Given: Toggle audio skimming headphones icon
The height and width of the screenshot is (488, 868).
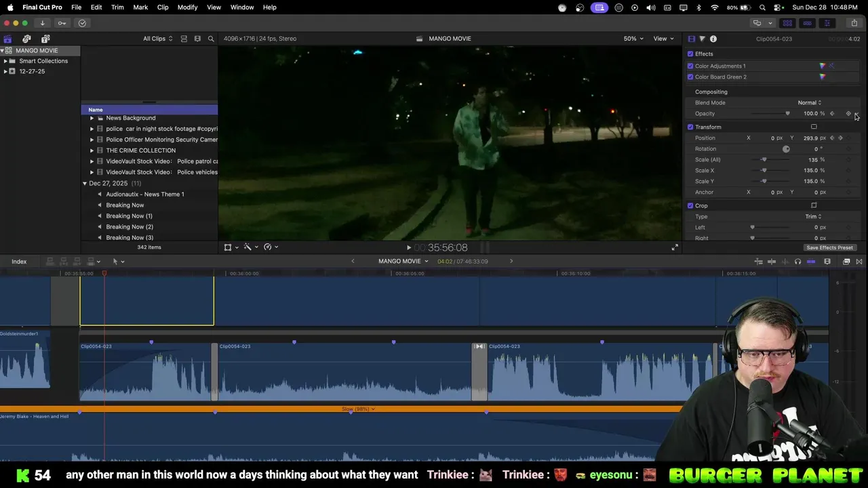Looking at the screenshot, I should (797, 262).
